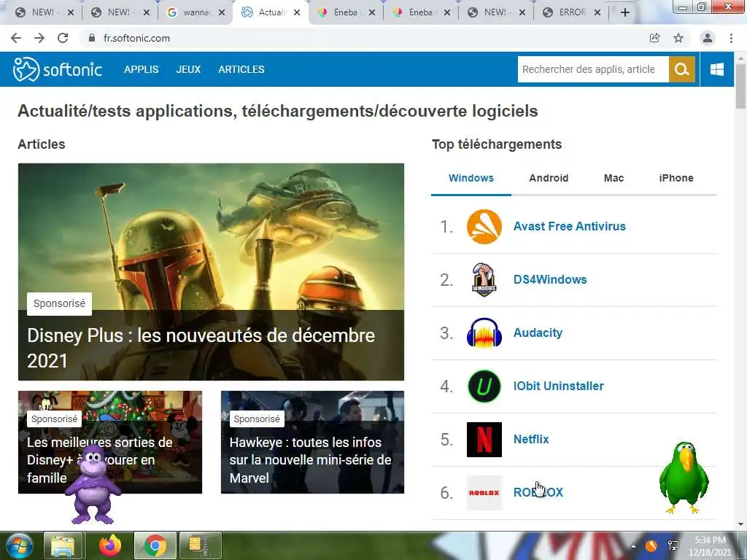Open the APPLIS menu
This screenshot has height=560, width=747.
[141, 69]
